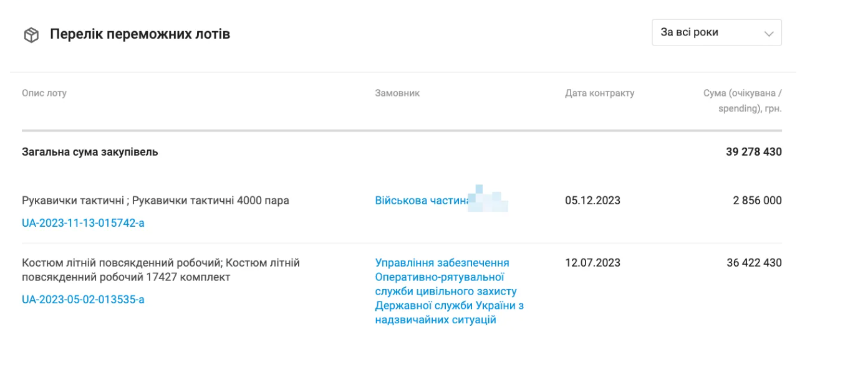The height and width of the screenshot is (365, 868).
Task: Click the 'Сума (очікувана / spending), грн.' header
Action: (743, 101)
